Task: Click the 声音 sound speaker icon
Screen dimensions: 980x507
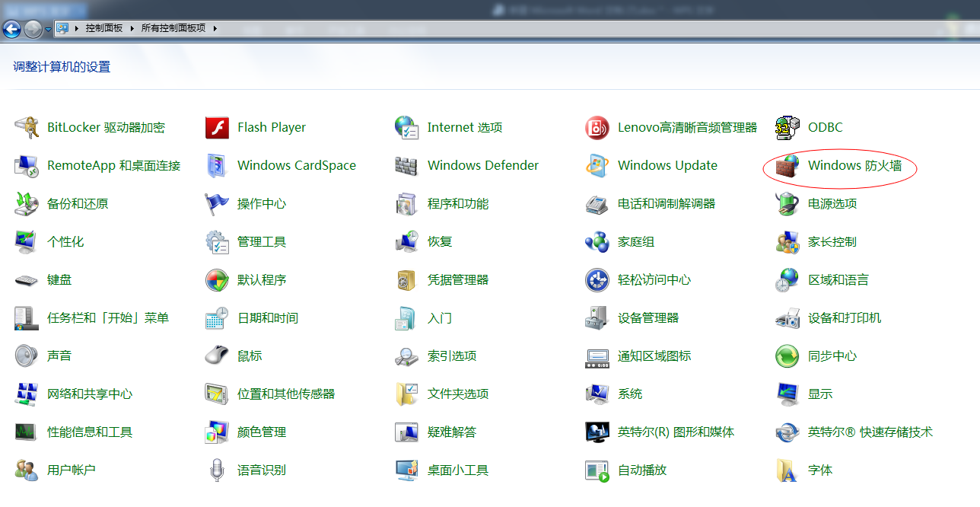Action: [x=27, y=356]
